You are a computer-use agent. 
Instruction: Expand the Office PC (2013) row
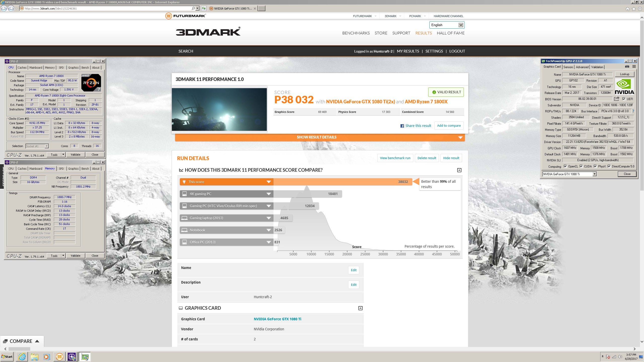(268, 242)
